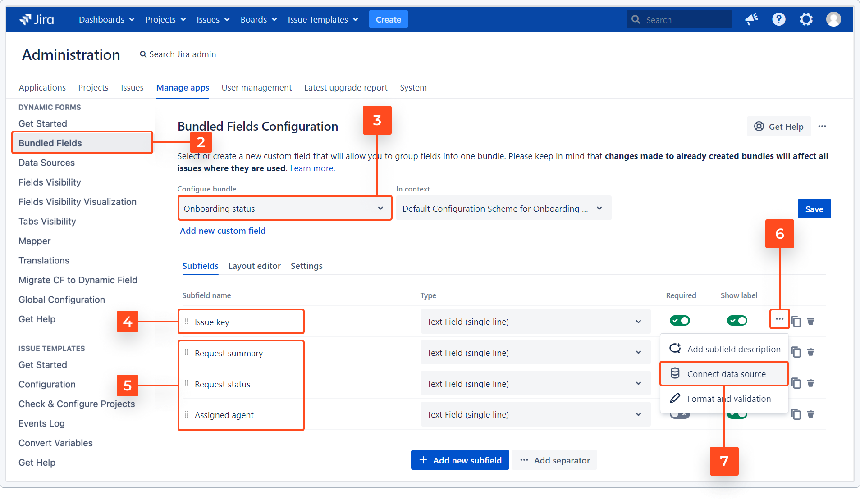Delete the Issue key subfield

click(810, 321)
